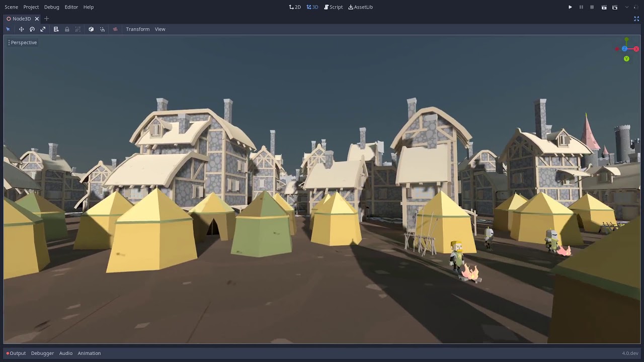Viewport: 644px width, 362px height.
Task: Toggle the camera override icon
Action: tap(115, 29)
